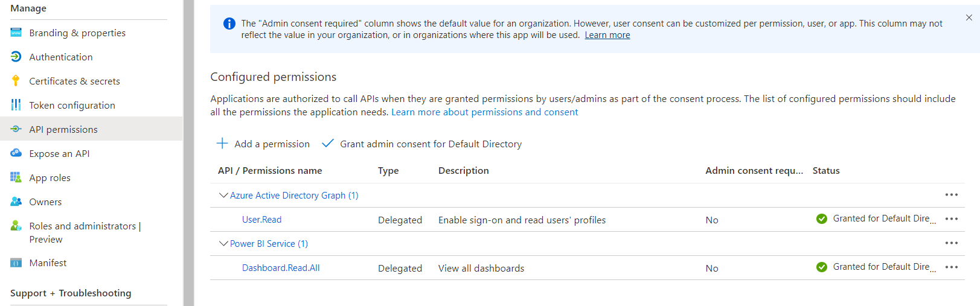Click Delegated type in Dashboard.Read.All row
Viewport: 980px width, 306px height.
(400, 268)
